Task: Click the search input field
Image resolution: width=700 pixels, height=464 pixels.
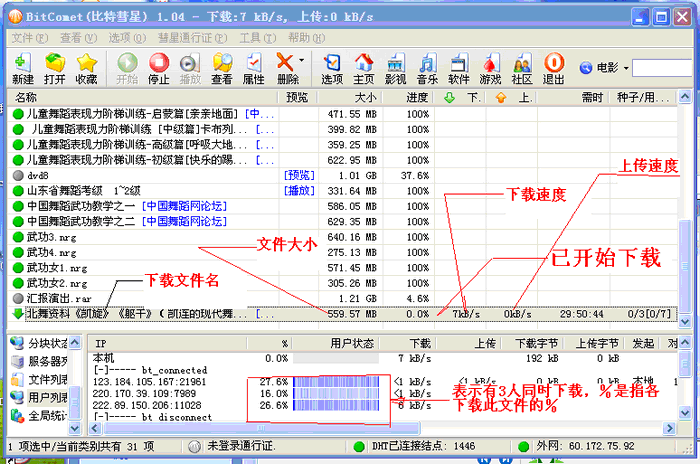Action: [x=662, y=68]
